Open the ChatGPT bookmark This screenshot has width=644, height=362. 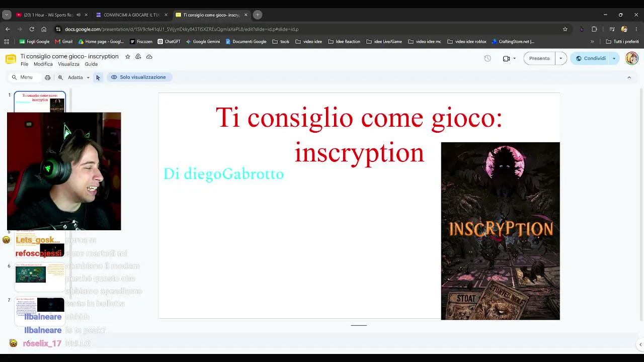[169, 42]
